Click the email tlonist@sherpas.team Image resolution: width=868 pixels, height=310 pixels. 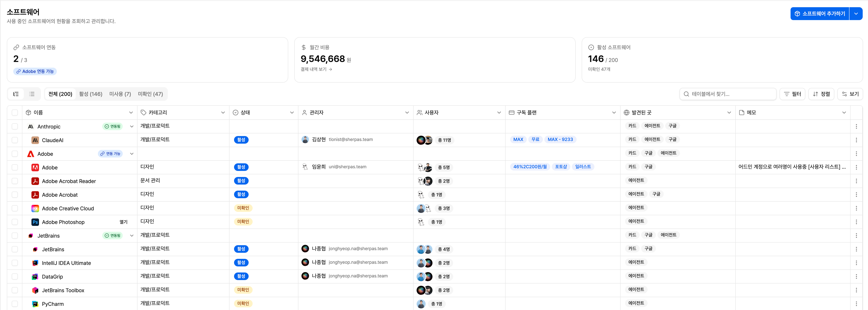point(351,140)
